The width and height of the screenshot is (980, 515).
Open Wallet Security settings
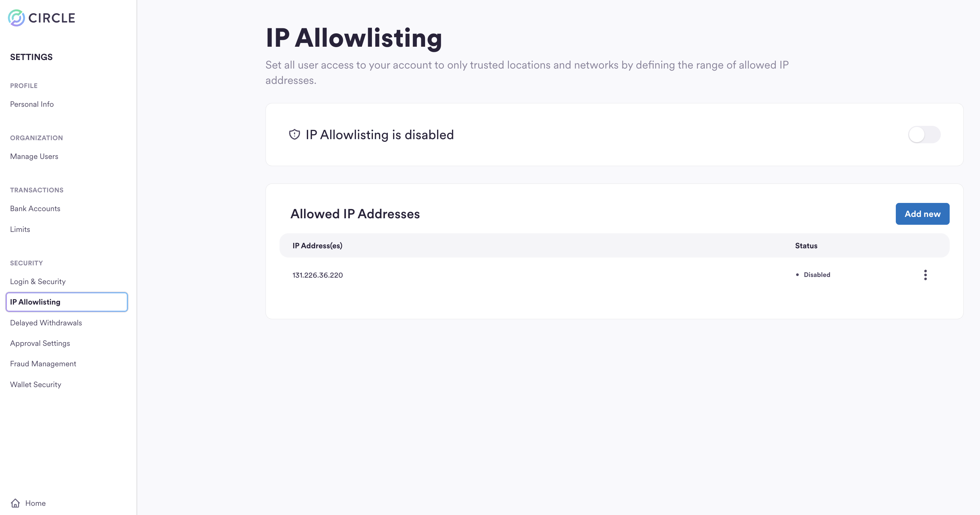pos(35,384)
